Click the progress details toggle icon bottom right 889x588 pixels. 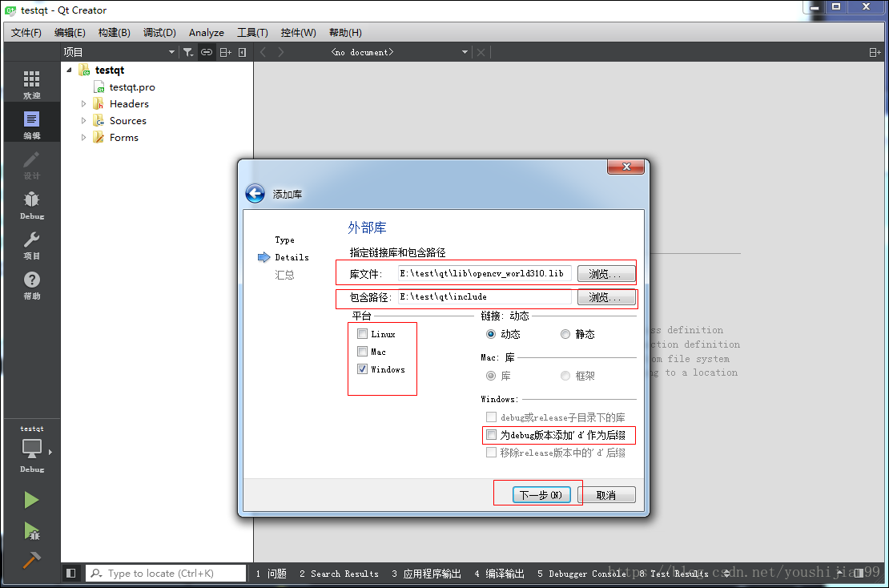pos(859,574)
